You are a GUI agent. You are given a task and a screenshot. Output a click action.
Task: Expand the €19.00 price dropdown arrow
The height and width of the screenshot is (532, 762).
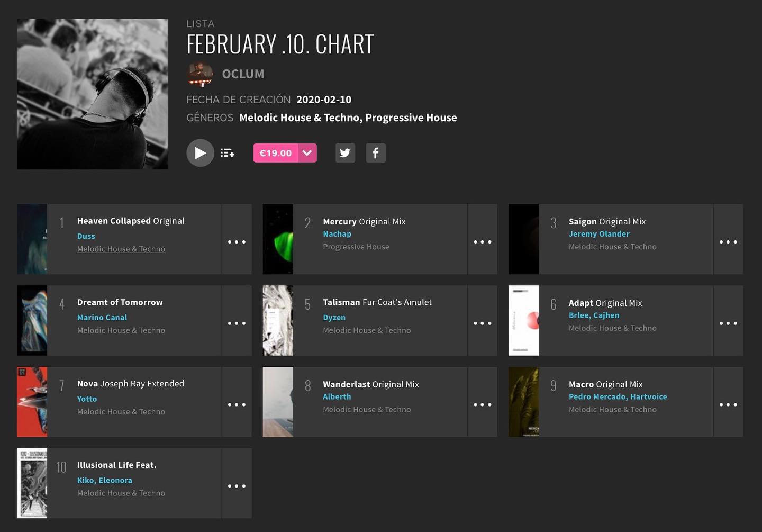[x=307, y=153]
